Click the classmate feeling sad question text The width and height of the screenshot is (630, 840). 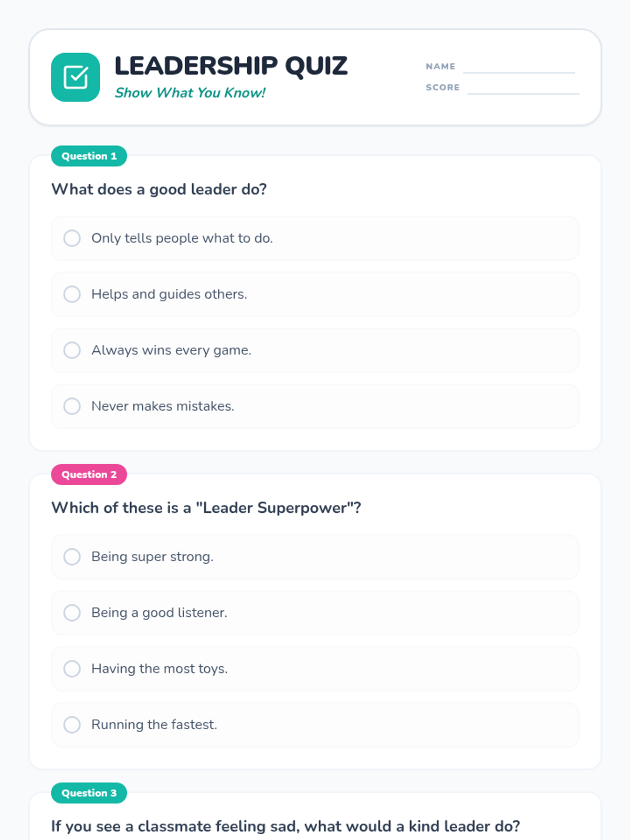click(286, 826)
